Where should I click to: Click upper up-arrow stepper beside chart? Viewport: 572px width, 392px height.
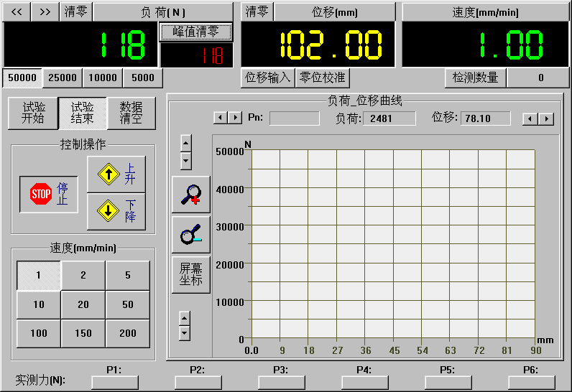(185, 141)
